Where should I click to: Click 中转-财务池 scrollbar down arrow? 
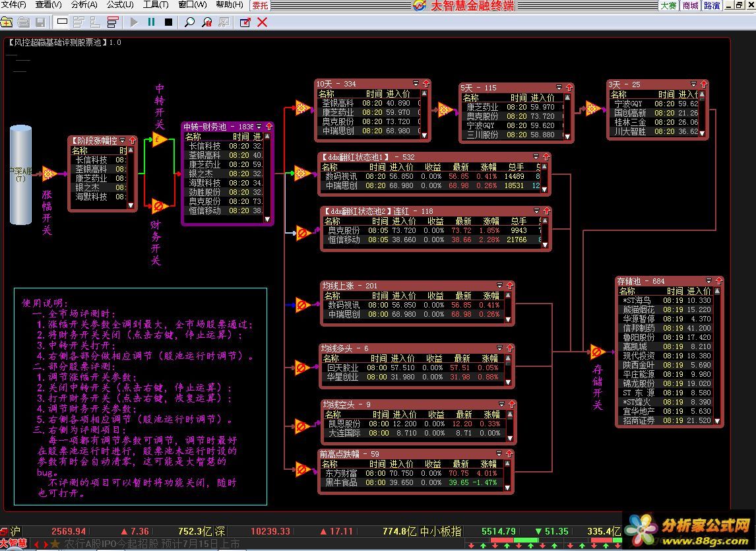(268, 219)
